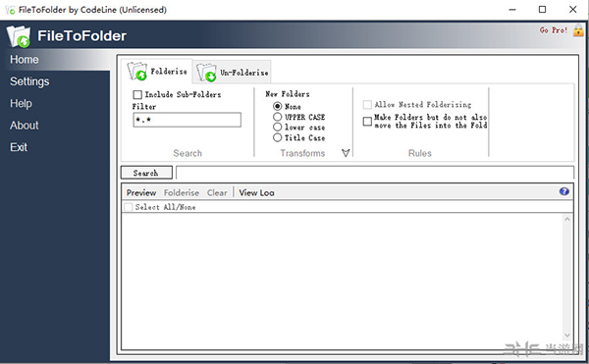Click the Search button
Viewport: 589px width, 364px height.
click(146, 173)
